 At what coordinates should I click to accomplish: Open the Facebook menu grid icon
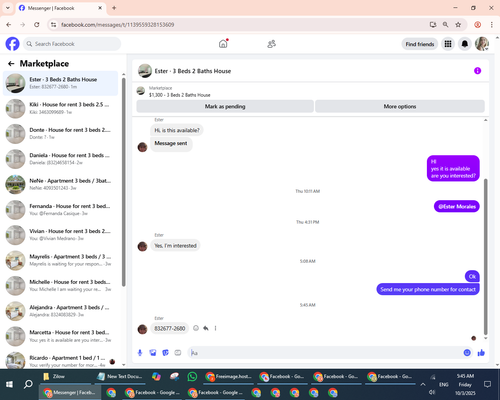point(448,44)
